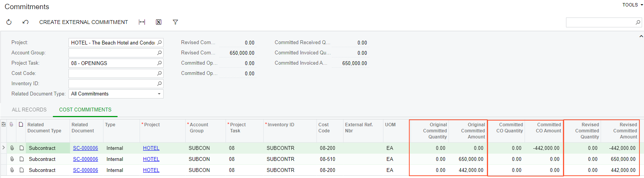Switch to All Records tab
Image resolution: width=644 pixels, height=178 pixels.
(x=29, y=110)
